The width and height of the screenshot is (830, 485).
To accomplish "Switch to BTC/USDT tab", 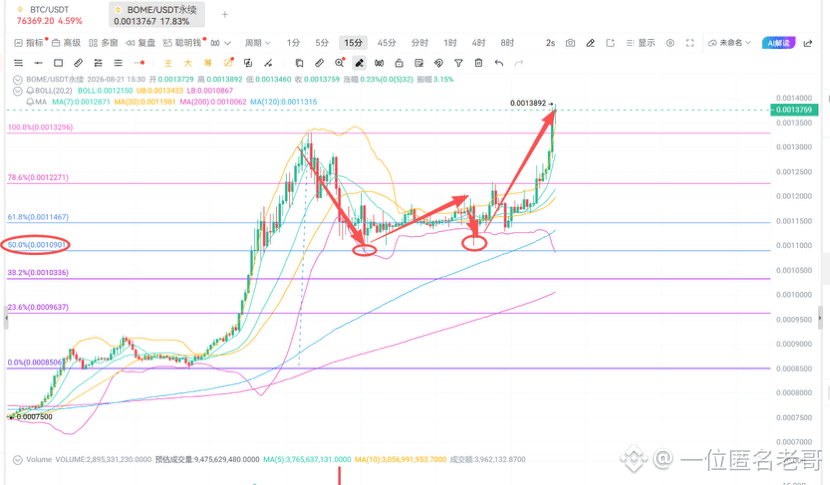I will tap(49, 15).
